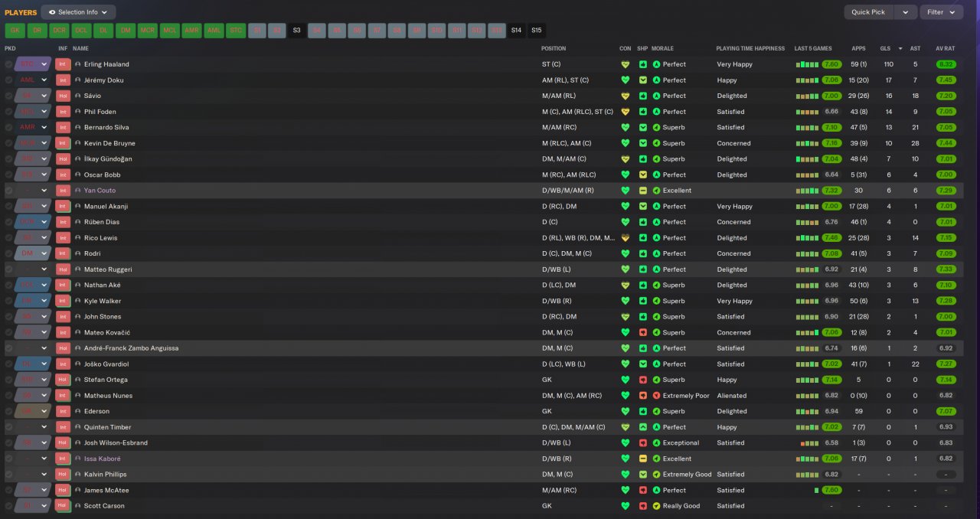Screen dimensions: 980x519
Task: Open Kevin De Bruyne's player name link
Action: coord(109,143)
